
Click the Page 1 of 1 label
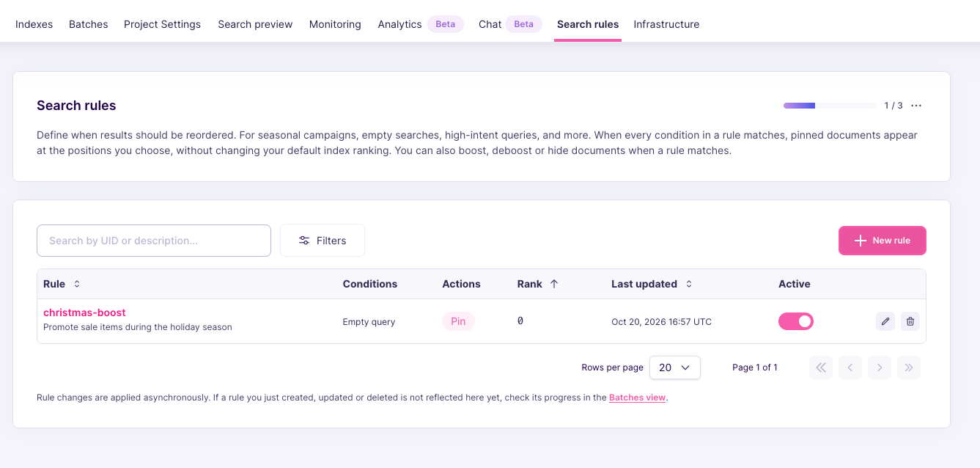[x=755, y=368]
